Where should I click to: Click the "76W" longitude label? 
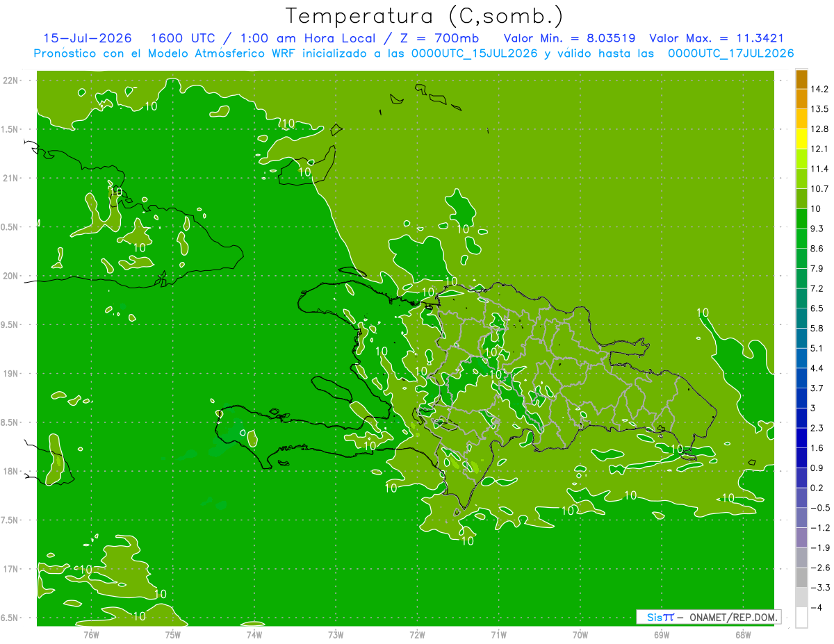pyautogui.click(x=91, y=634)
